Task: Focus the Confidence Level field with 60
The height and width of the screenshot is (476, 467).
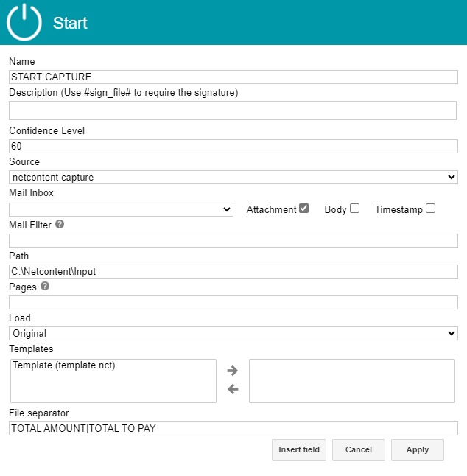Action: coord(233,146)
